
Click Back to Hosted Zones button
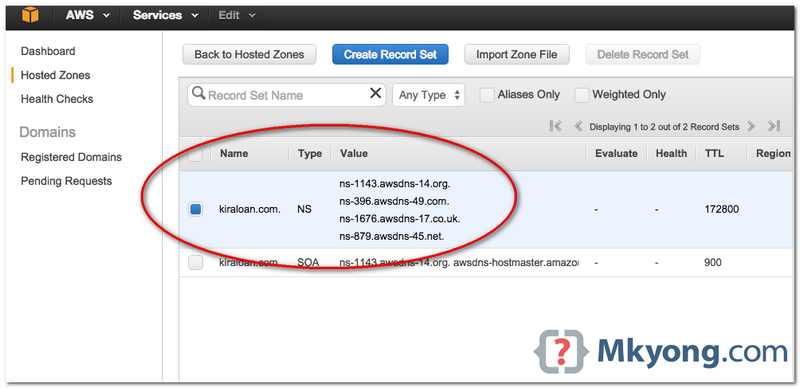249,54
